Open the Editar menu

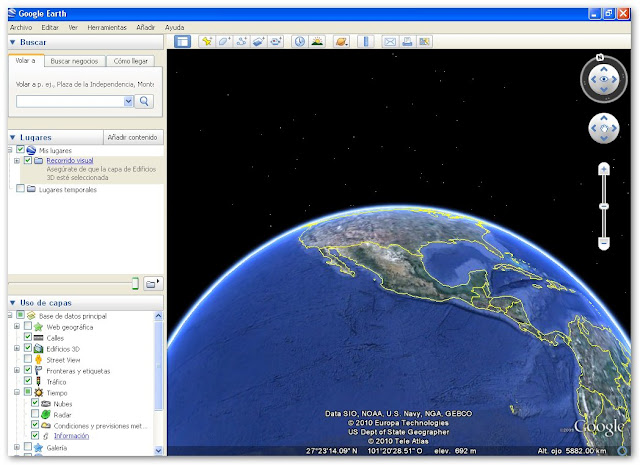[50, 27]
